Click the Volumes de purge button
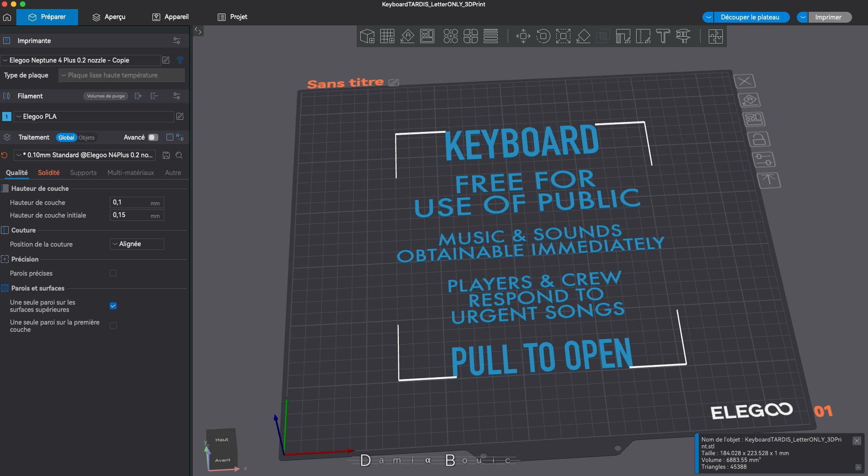 click(106, 96)
